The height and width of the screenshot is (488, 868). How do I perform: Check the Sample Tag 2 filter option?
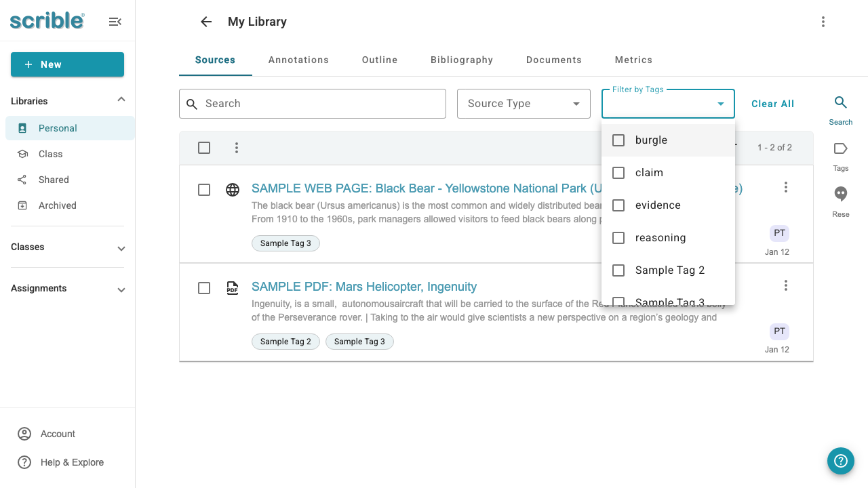[618, 270]
